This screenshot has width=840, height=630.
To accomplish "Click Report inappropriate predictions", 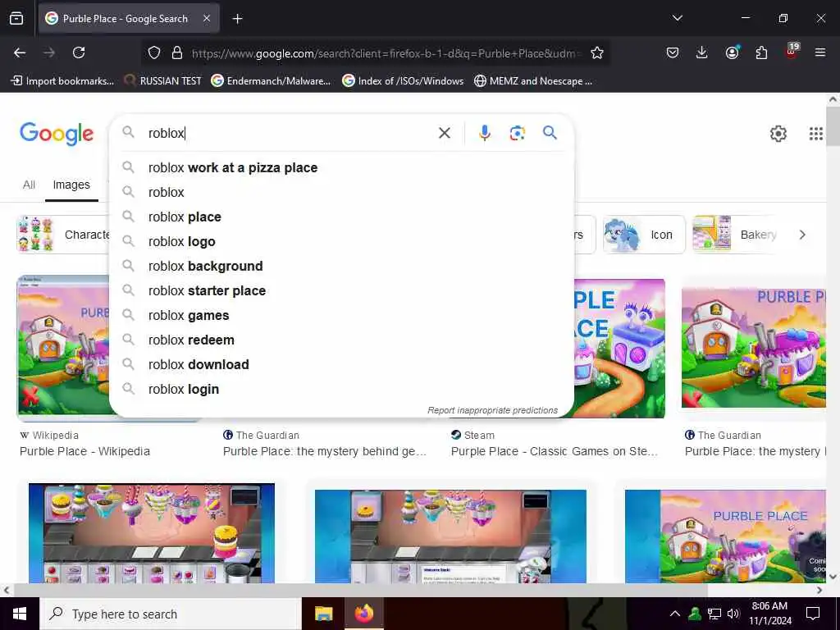I will pyautogui.click(x=492, y=410).
